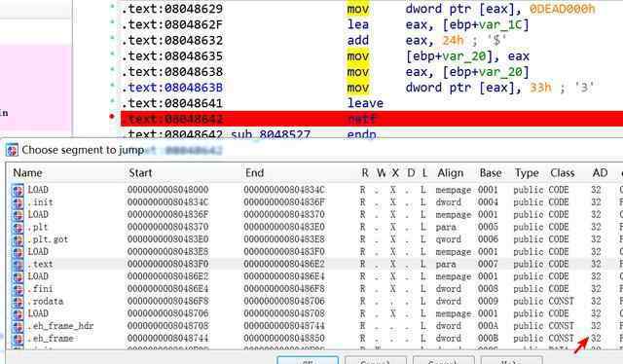The image size is (623, 364).
Task: Click the segment icon beside .eh_frame
Action: coord(18,339)
